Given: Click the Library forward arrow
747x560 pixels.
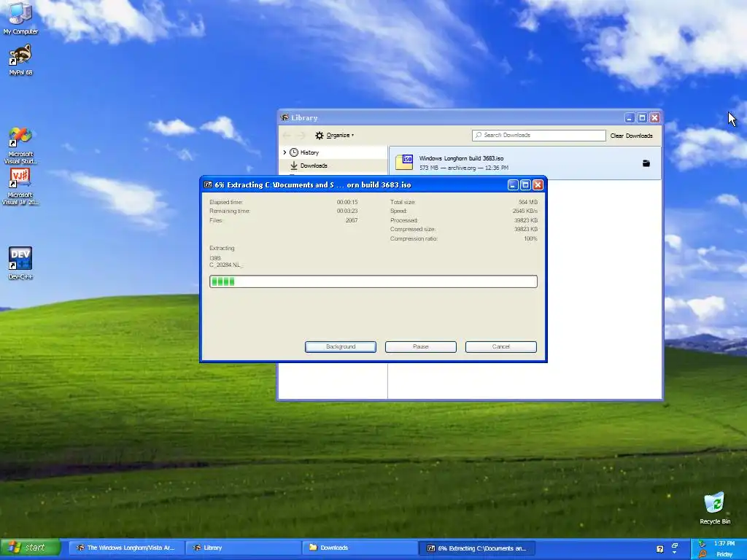Looking at the screenshot, I should (x=301, y=135).
